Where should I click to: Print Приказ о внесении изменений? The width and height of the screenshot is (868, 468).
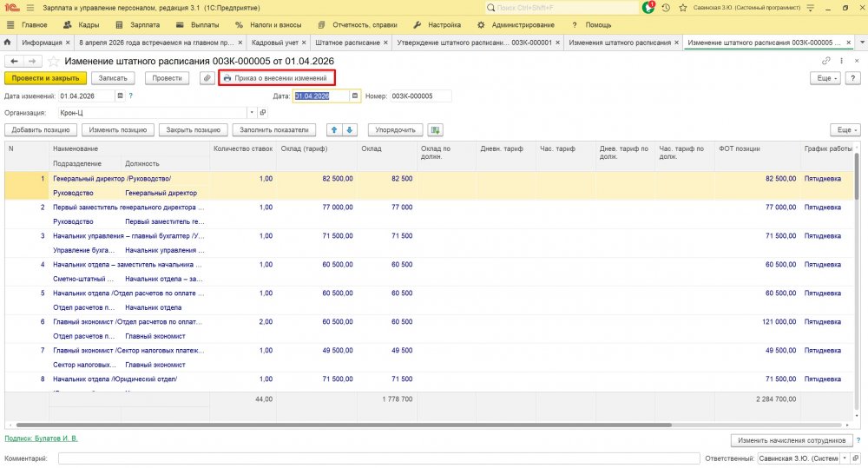pos(277,78)
